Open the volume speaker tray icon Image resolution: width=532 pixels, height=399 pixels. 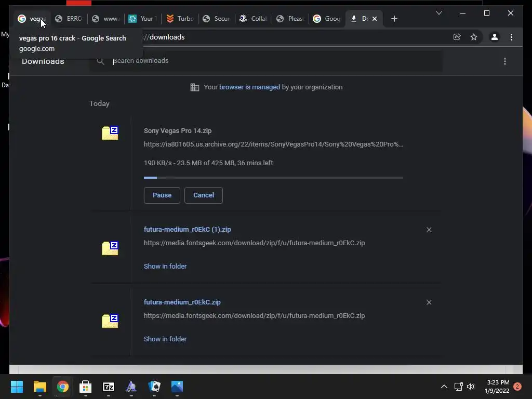(x=471, y=387)
